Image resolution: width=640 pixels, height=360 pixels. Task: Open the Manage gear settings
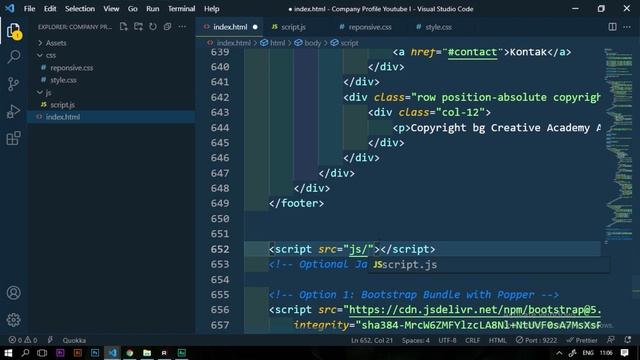pos(13,320)
